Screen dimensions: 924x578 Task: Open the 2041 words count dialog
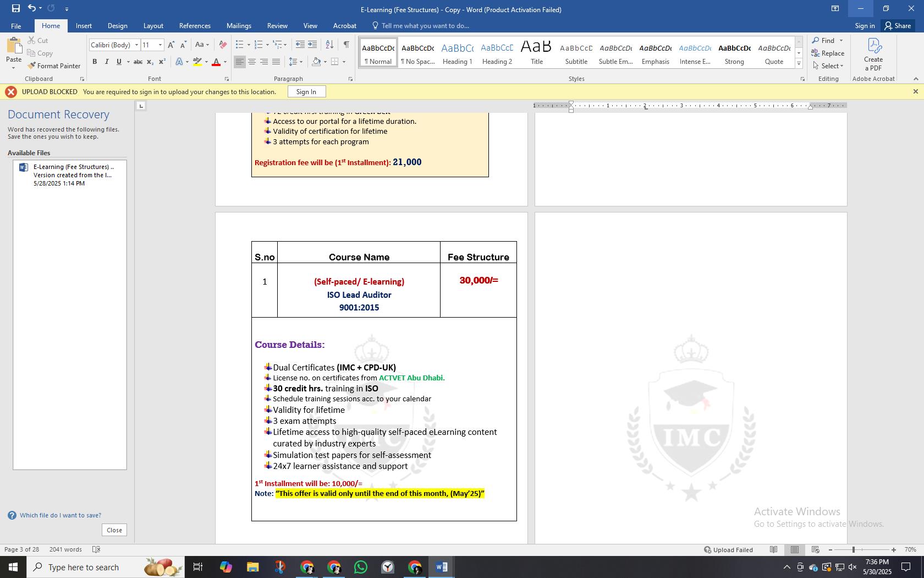coord(65,549)
